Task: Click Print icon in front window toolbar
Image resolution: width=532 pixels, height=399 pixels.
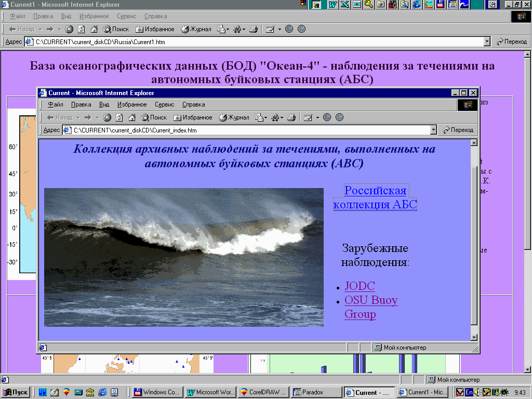Action: (x=291, y=117)
